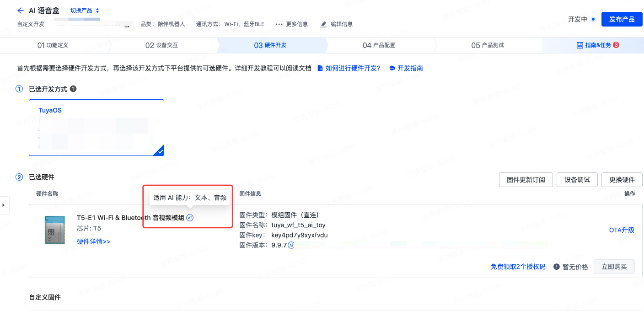Image resolution: width=644 pixels, height=311 pixels.
Task: Open 更多信息 via the ellipsis icon
Action: click(x=279, y=24)
